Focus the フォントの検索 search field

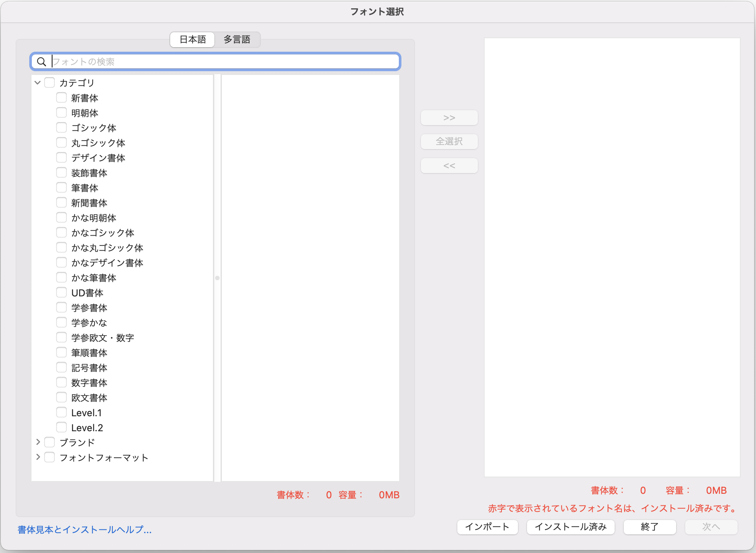click(225, 62)
